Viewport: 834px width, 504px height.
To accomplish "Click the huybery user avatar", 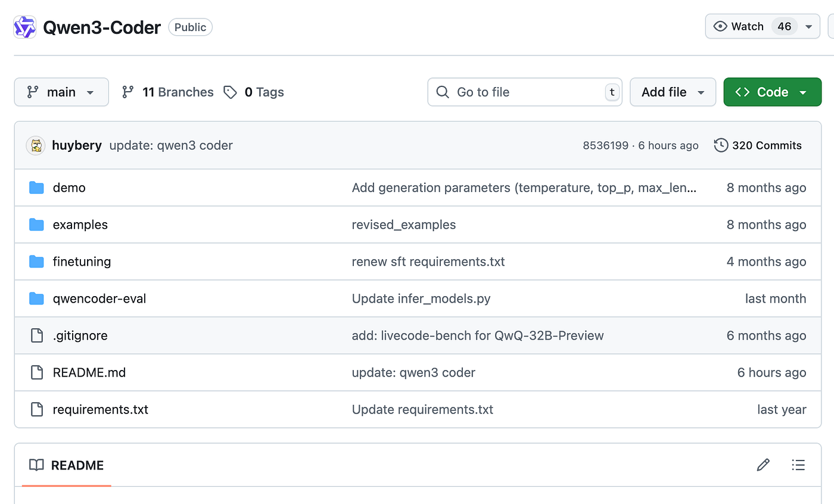I will click(36, 145).
